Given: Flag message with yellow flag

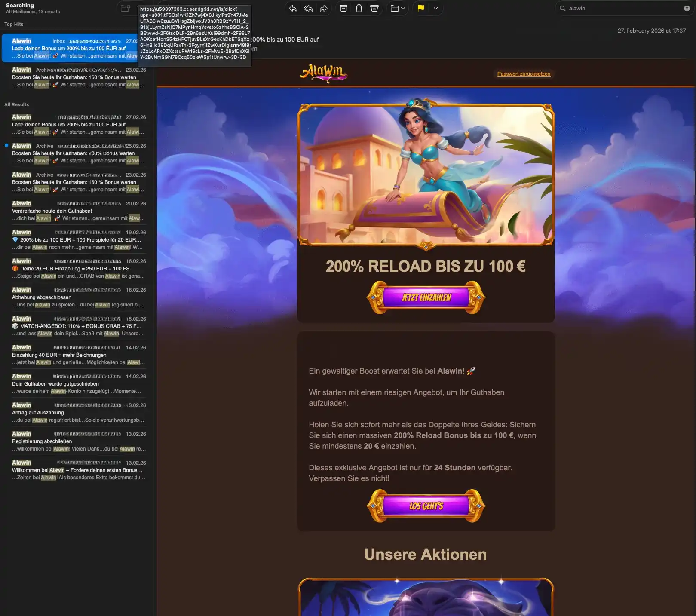Looking at the screenshot, I should (421, 8).
